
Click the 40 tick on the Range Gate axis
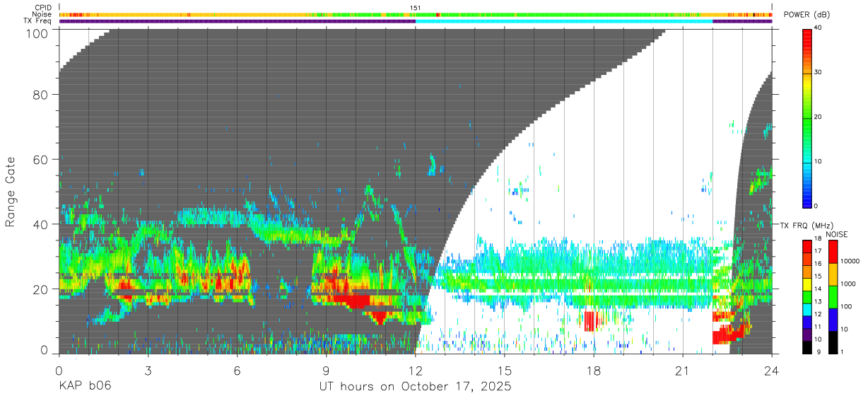point(40,224)
